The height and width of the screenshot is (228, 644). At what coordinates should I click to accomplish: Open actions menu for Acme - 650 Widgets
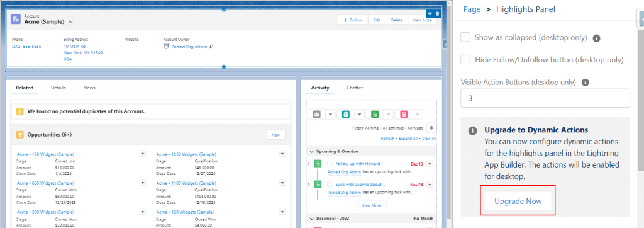pos(143,183)
